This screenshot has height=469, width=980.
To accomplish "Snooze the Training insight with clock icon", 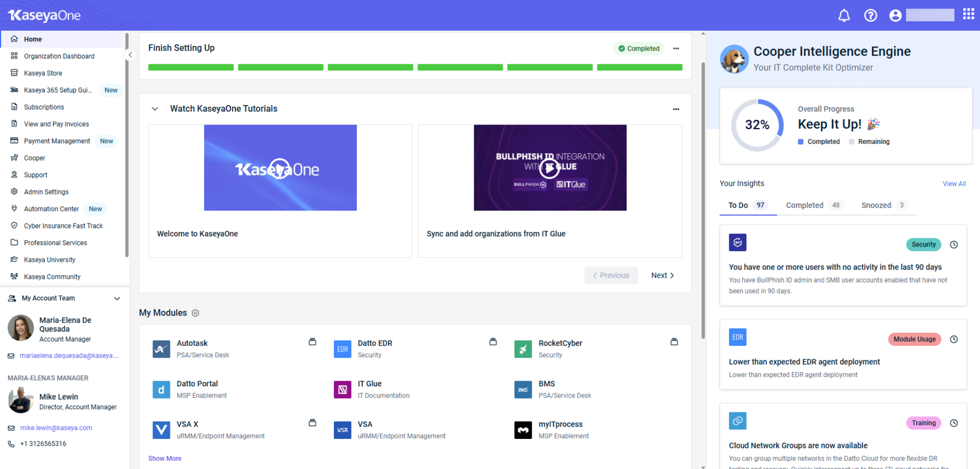I will 954,423.
